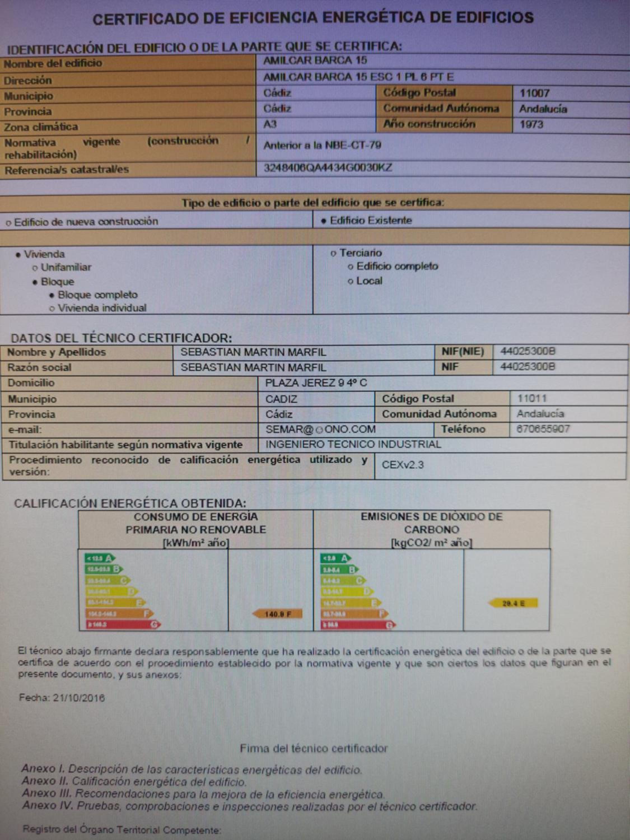Image resolution: width=630 pixels, height=840 pixels.
Task: Click the address PLAZA JEREZ 9 4º C
Action: [316, 383]
